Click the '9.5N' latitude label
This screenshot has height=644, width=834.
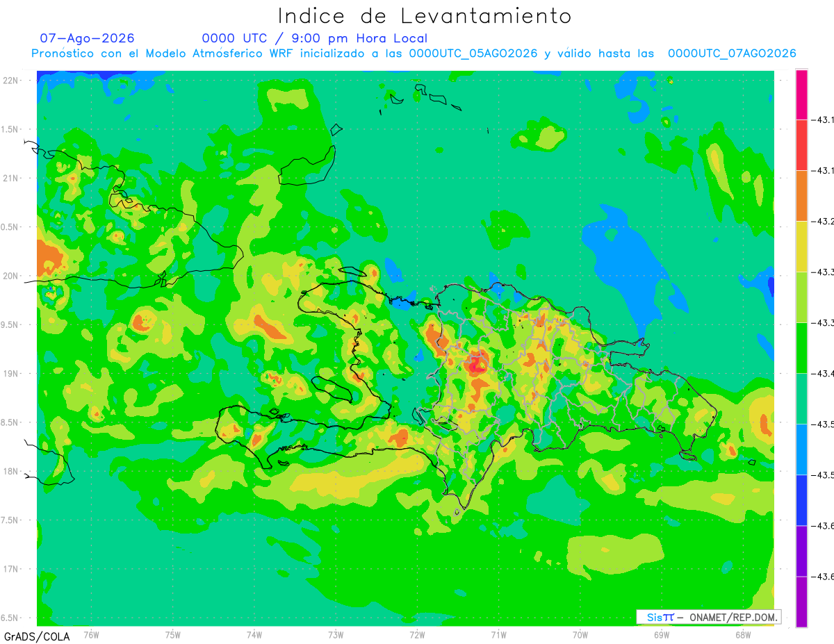point(10,325)
